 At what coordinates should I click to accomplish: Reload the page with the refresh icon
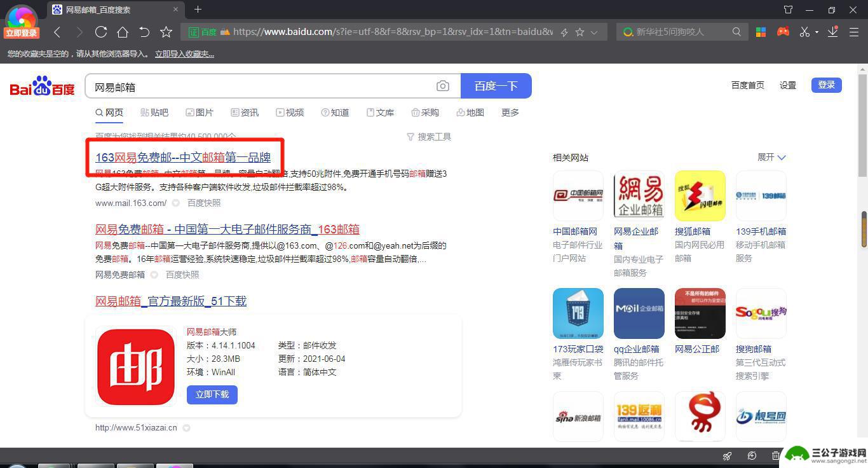tap(100, 32)
